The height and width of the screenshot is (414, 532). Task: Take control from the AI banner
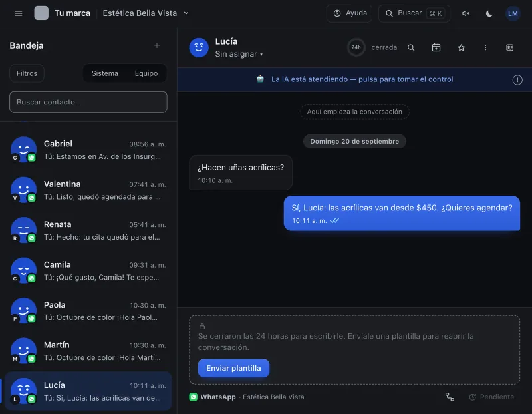coord(362,79)
